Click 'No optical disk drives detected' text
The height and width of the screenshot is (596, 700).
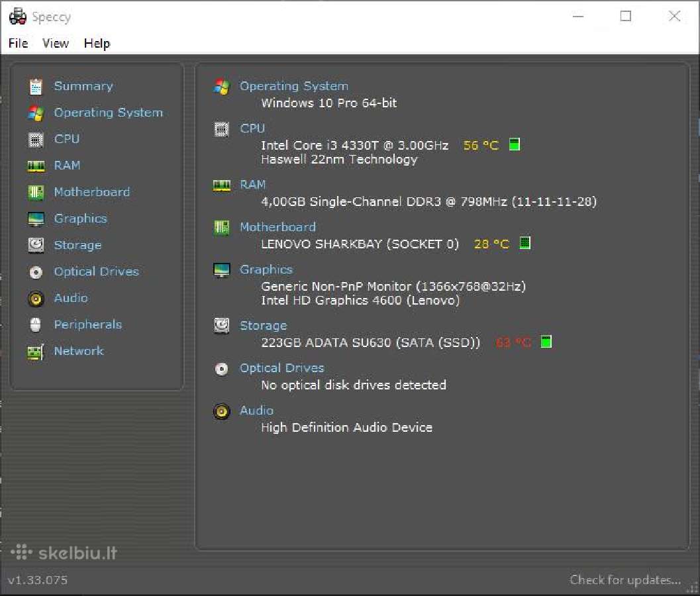[354, 385]
